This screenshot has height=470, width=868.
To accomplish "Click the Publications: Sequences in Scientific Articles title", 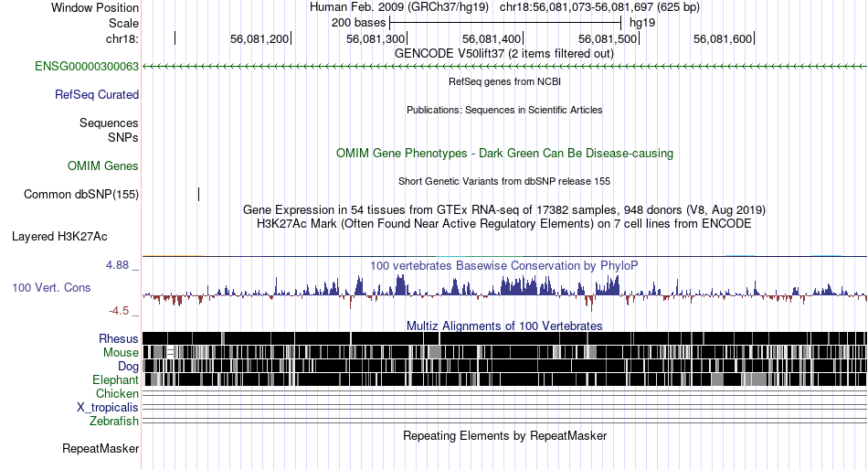I will (504, 110).
